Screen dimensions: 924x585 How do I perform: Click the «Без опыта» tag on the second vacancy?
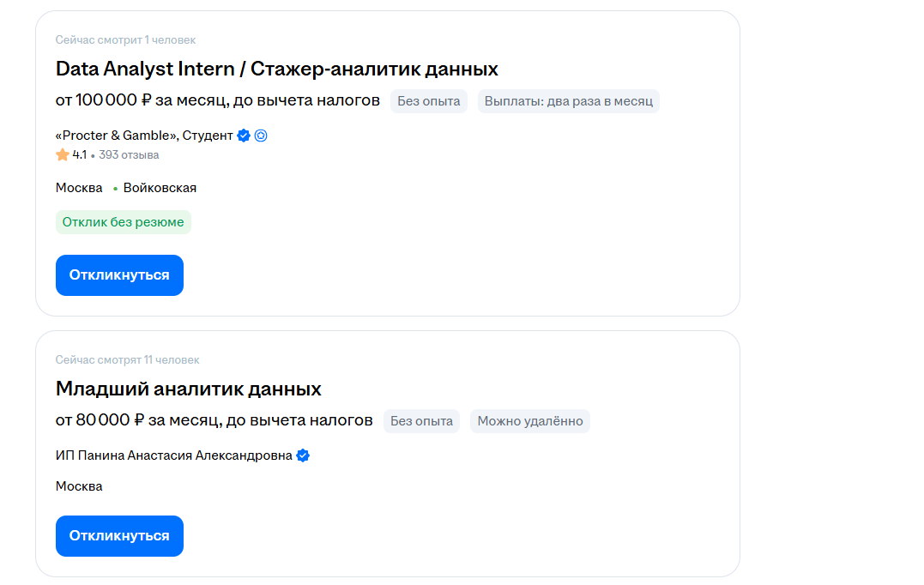(421, 420)
